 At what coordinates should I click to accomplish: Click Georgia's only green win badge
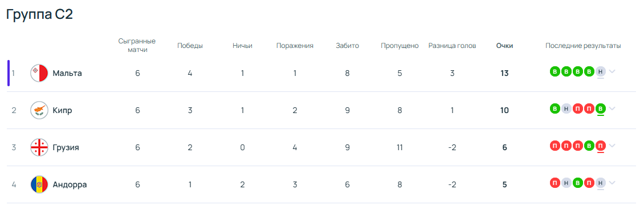click(x=589, y=146)
